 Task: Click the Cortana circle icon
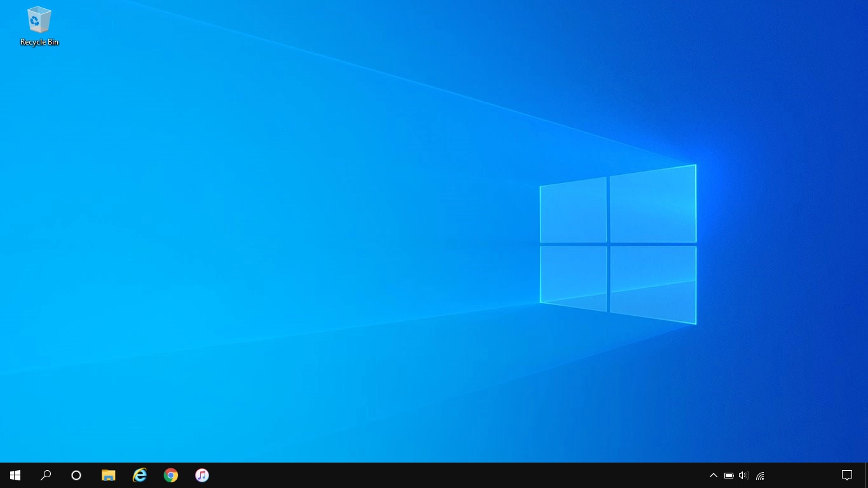(x=76, y=475)
